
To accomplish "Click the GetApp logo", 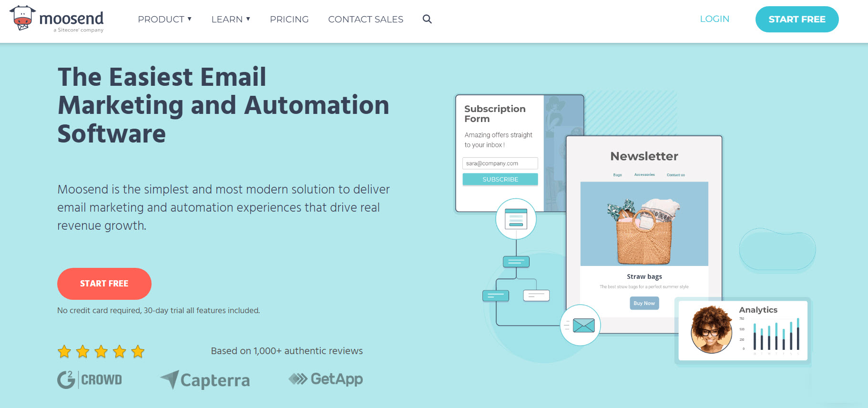I will 326,379.
